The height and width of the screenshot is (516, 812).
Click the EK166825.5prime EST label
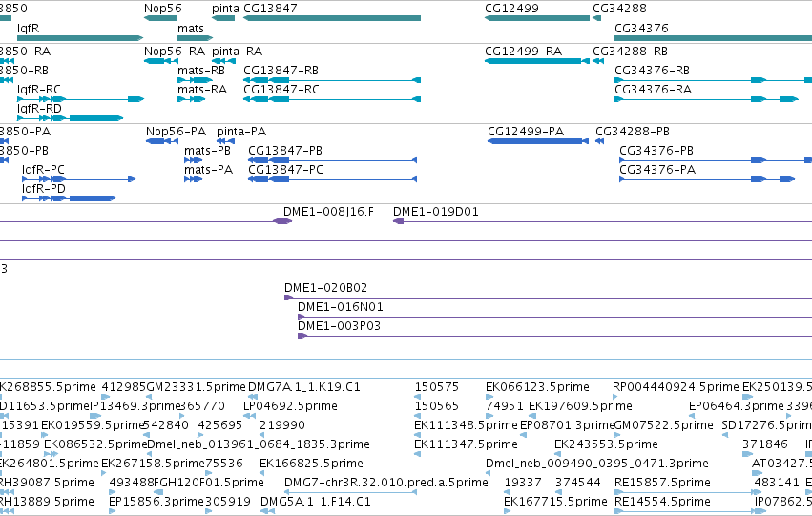pos(311,464)
